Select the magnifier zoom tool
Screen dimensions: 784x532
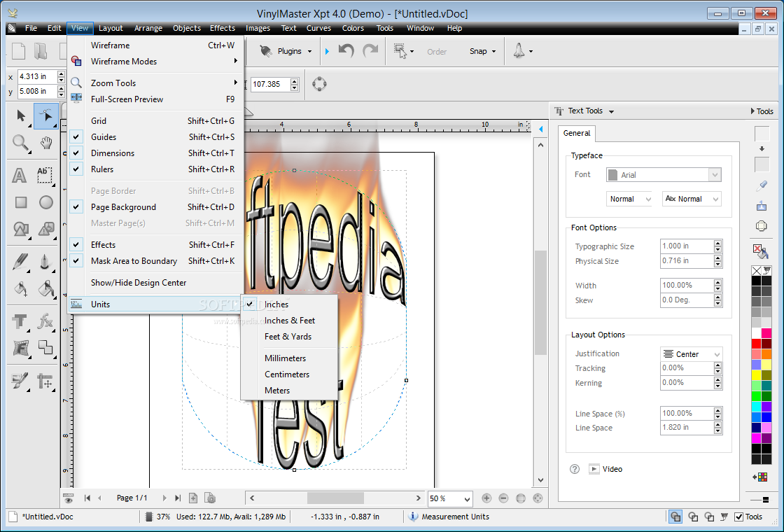click(x=20, y=143)
